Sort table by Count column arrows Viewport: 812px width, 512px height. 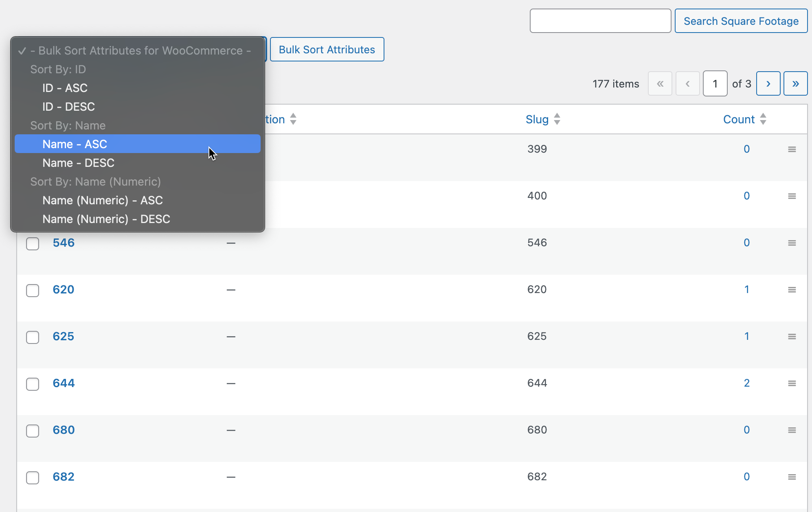[x=763, y=119]
